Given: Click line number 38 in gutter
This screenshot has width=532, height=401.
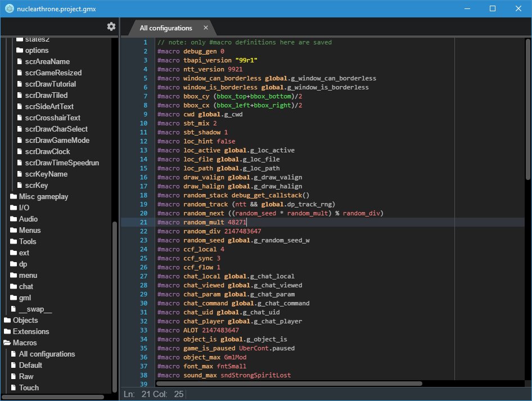Looking at the screenshot, I should (143, 375).
